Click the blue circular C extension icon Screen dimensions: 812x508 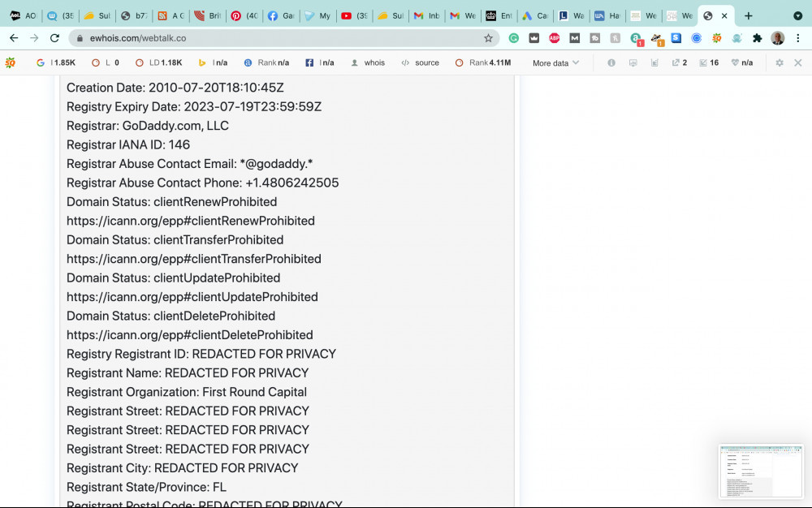point(697,38)
